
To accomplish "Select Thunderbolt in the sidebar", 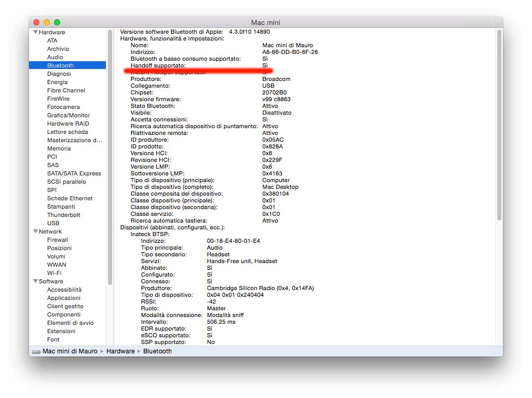I will 63,215.
